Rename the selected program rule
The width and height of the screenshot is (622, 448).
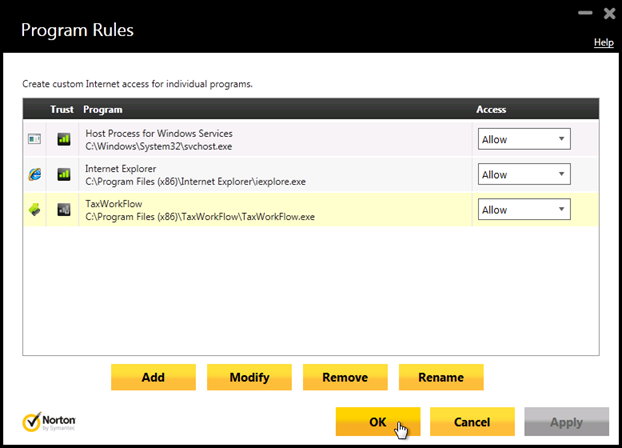pyautogui.click(x=441, y=377)
